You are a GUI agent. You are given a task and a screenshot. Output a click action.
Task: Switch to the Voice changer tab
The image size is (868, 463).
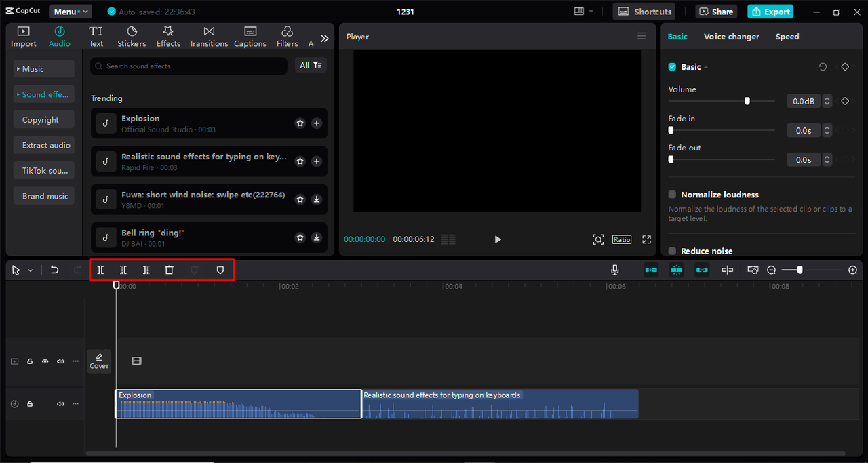point(732,37)
